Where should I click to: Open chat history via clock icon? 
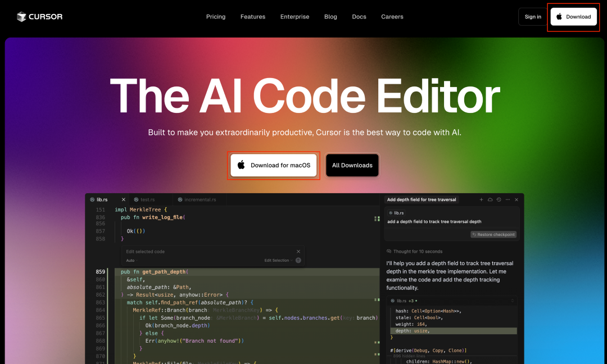coord(499,199)
